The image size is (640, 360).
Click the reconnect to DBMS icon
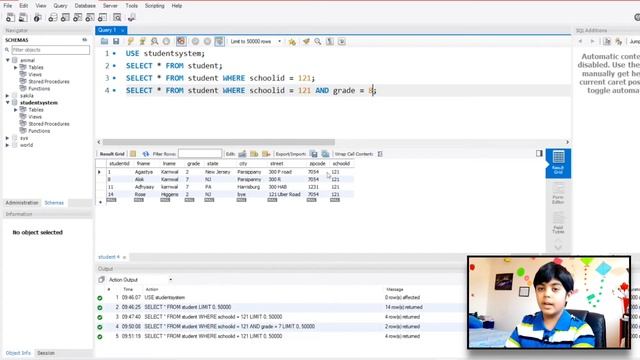coord(131,18)
